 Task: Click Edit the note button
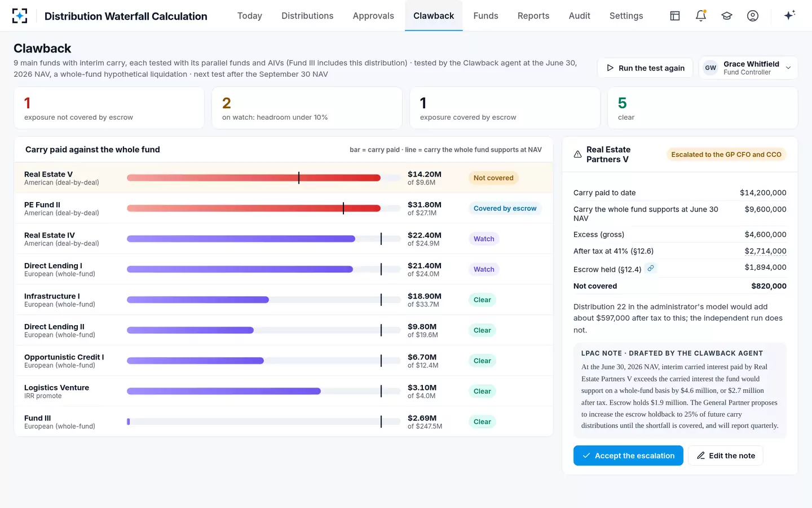(725, 456)
